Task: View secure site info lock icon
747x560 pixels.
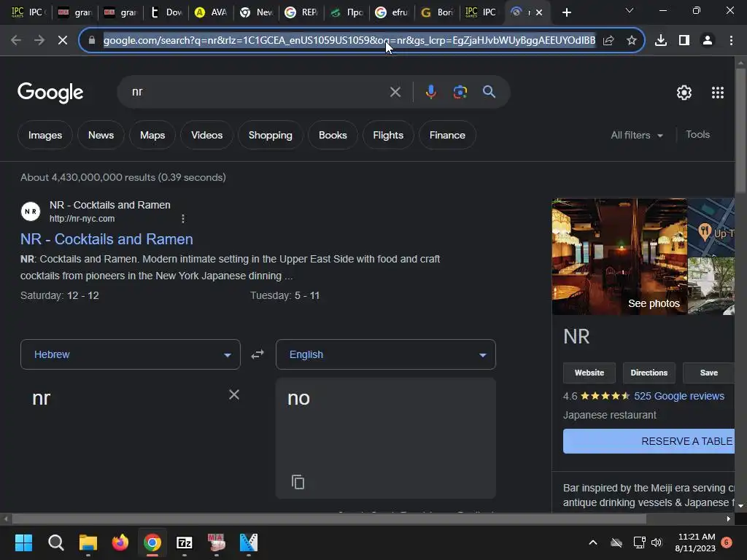Action: (x=92, y=41)
